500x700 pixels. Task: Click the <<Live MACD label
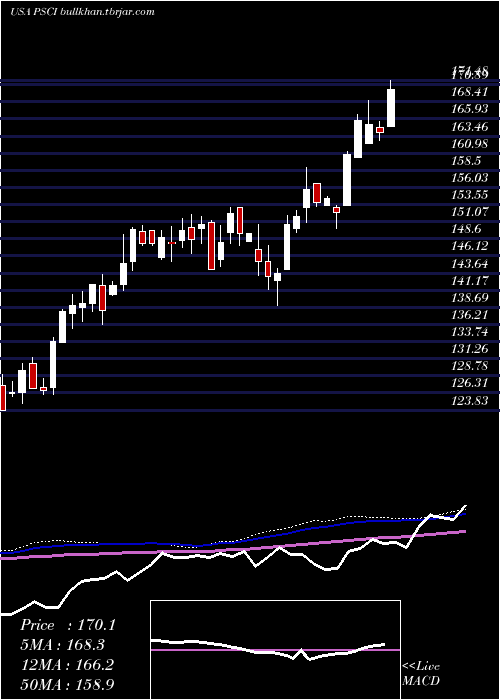(421, 674)
